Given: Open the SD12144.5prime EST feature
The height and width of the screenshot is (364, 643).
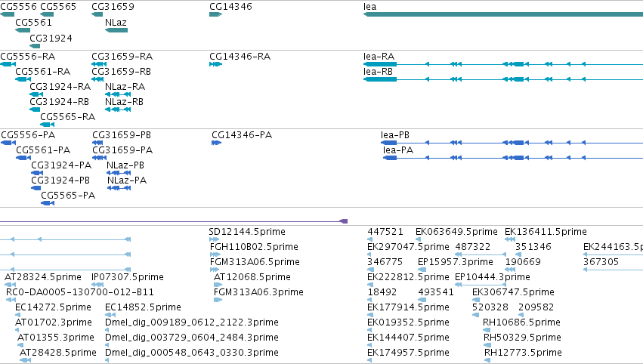Looking at the screenshot, I should (x=215, y=239).
